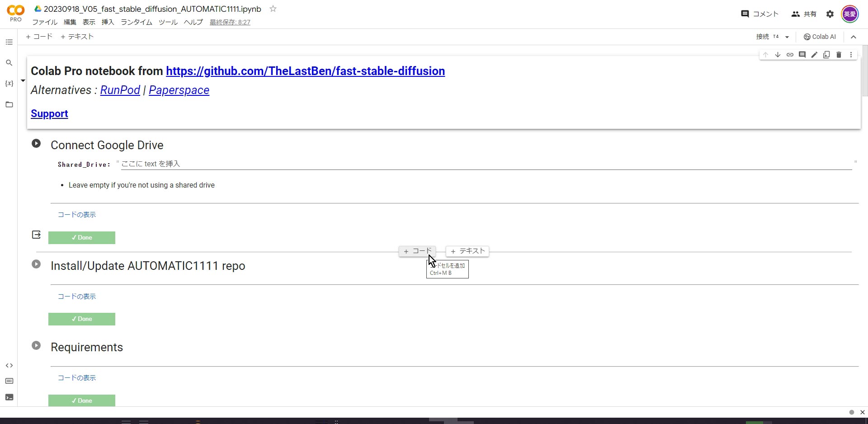Expand the T4 connection dropdown arrow
Screen dimensions: 868x424
point(787,37)
